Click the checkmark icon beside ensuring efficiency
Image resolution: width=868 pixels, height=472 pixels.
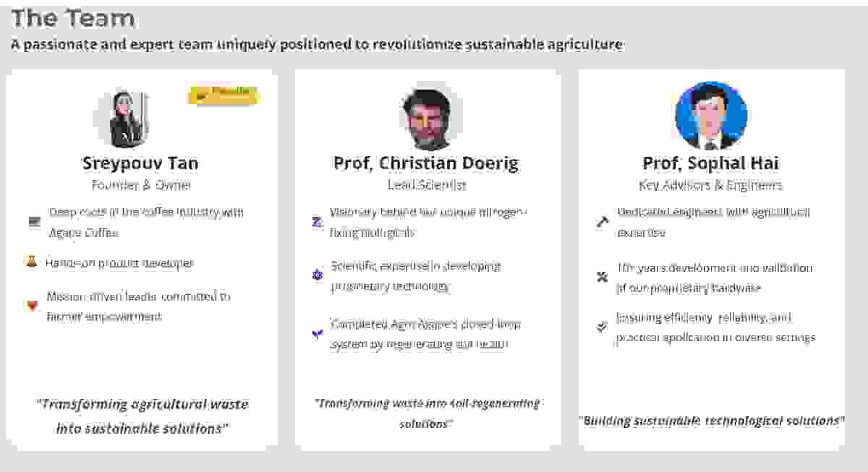tap(602, 327)
